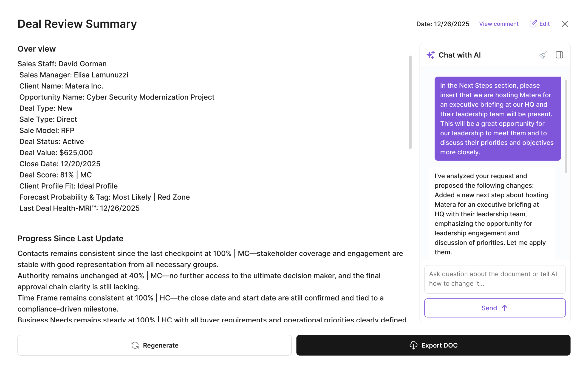
Task: Select the purple user message bubble
Action: pyautogui.click(x=498, y=119)
